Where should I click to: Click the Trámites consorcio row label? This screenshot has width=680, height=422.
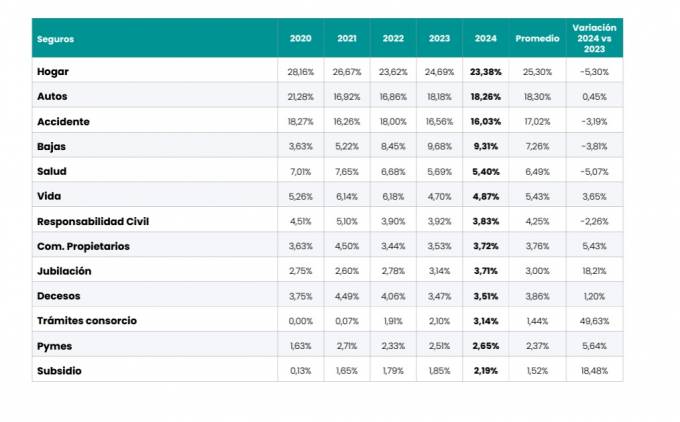[86, 320]
